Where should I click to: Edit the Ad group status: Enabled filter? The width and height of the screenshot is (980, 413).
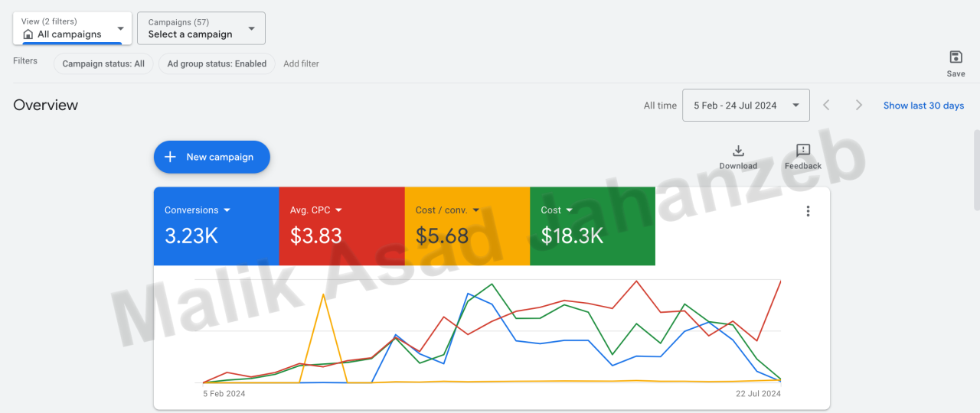(217, 63)
